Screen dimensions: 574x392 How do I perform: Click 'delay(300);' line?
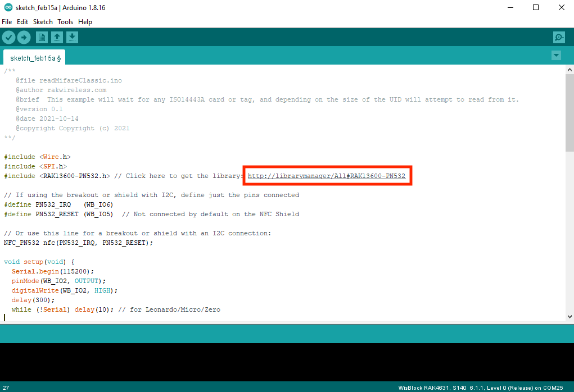(x=33, y=300)
